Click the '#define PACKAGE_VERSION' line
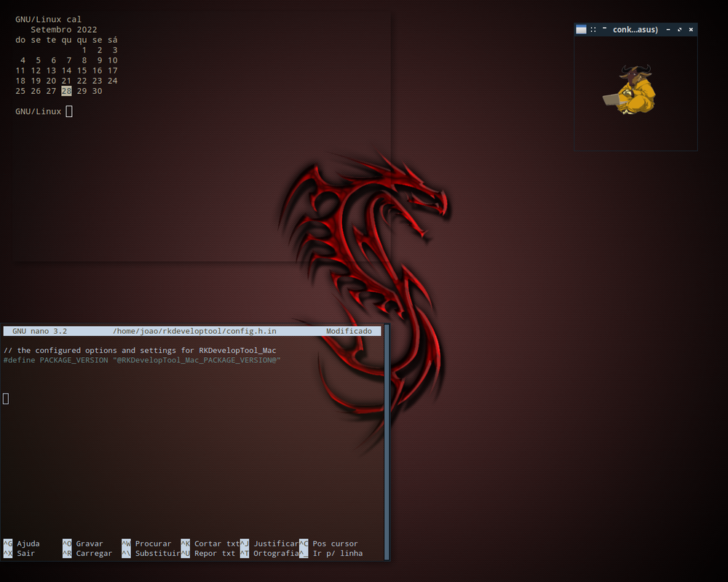Screen dimensions: 728x582 142,360
